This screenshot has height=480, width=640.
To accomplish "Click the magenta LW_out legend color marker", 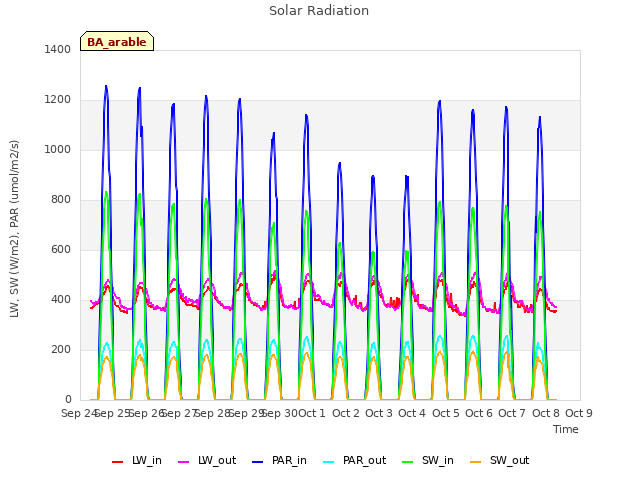I will [x=184, y=462].
